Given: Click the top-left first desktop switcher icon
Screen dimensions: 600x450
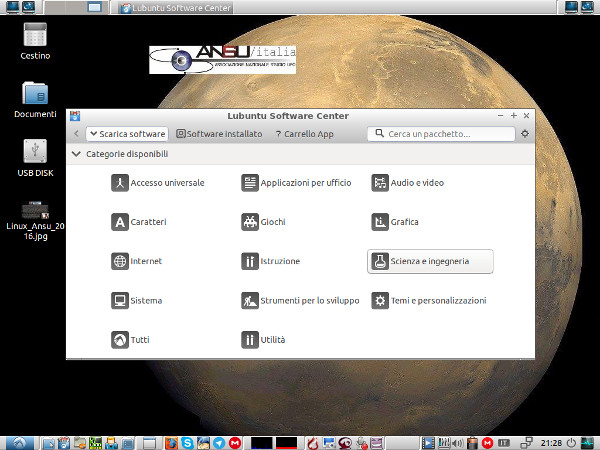Looking at the screenshot, I should coord(13,7).
